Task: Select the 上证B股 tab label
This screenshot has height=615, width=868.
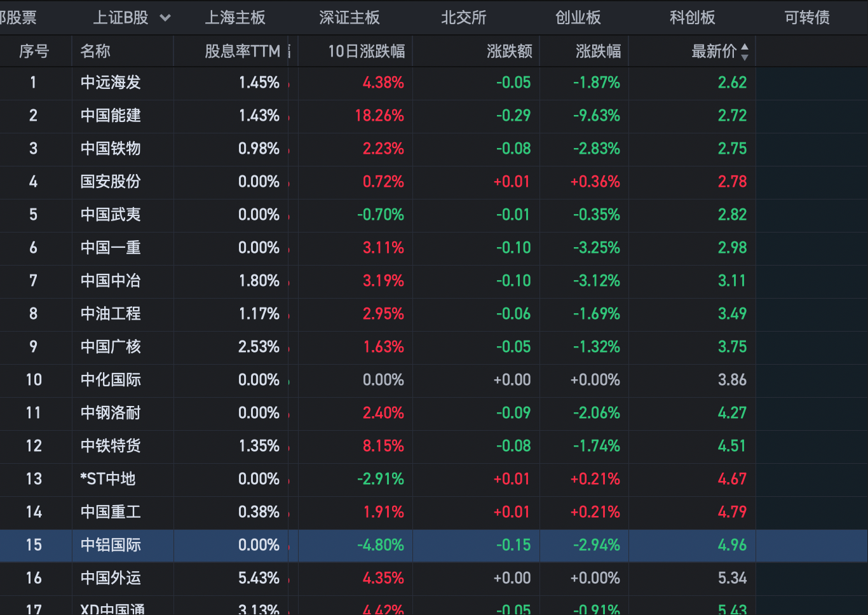Action: (x=121, y=18)
